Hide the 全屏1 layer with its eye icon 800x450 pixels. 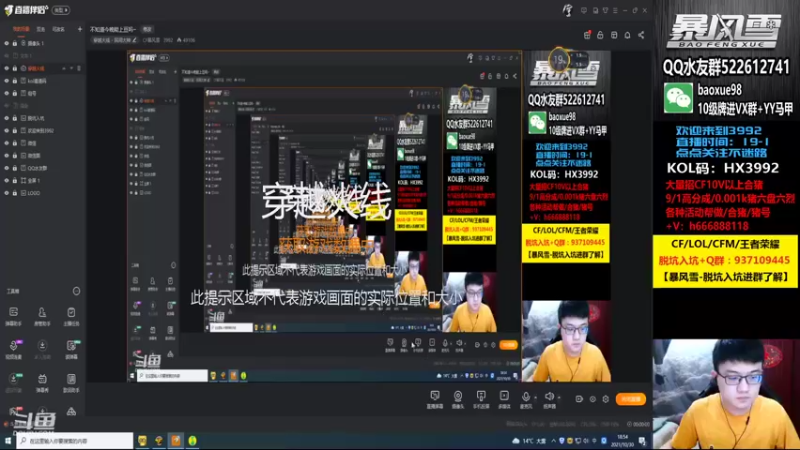coord(7,181)
